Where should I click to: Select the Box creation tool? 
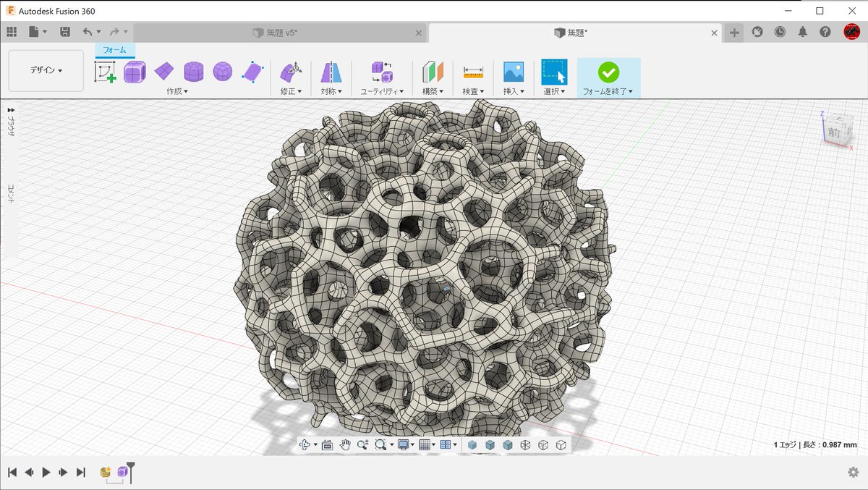point(135,72)
